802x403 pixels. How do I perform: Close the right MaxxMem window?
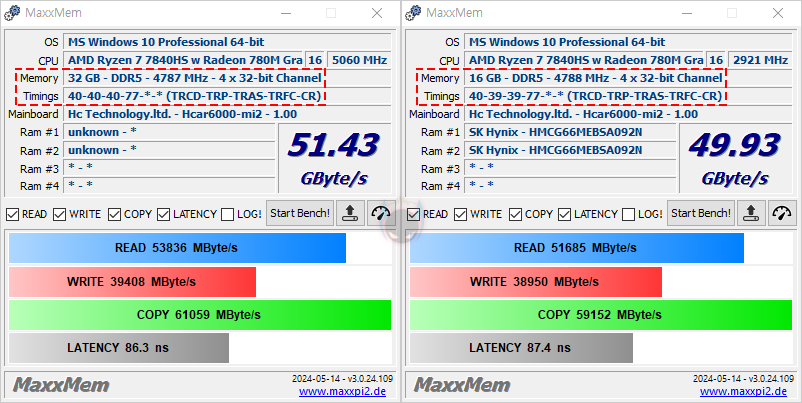click(778, 13)
